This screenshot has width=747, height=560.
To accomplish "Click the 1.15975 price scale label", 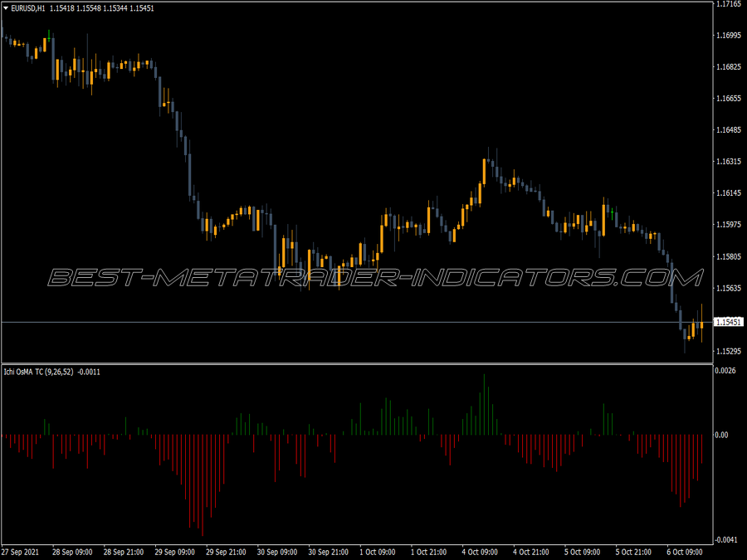I will point(729,224).
